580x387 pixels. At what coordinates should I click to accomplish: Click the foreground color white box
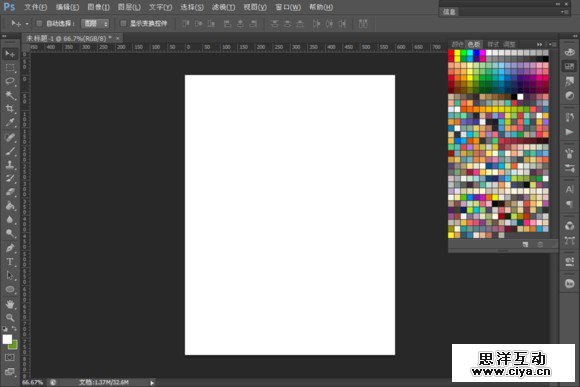click(7, 339)
